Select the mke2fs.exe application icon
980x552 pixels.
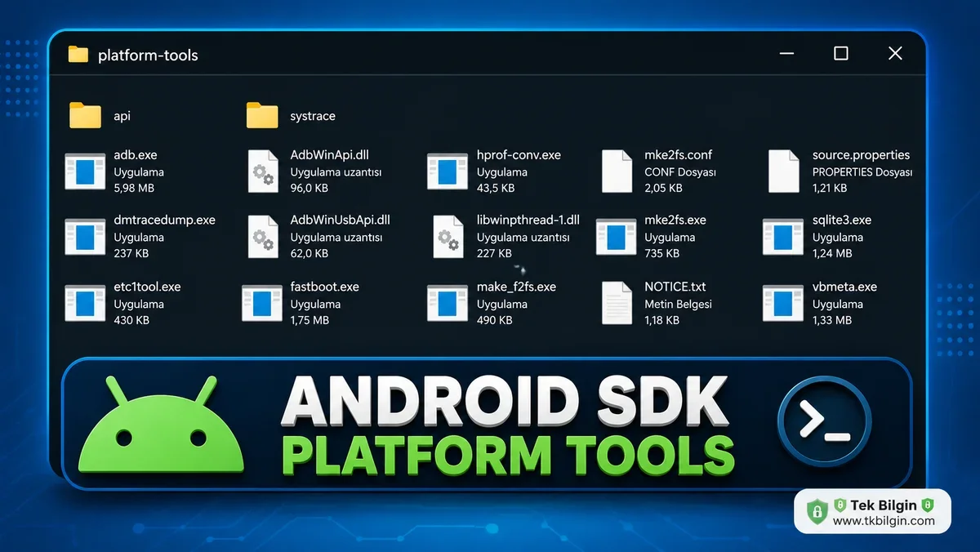point(617,237)
